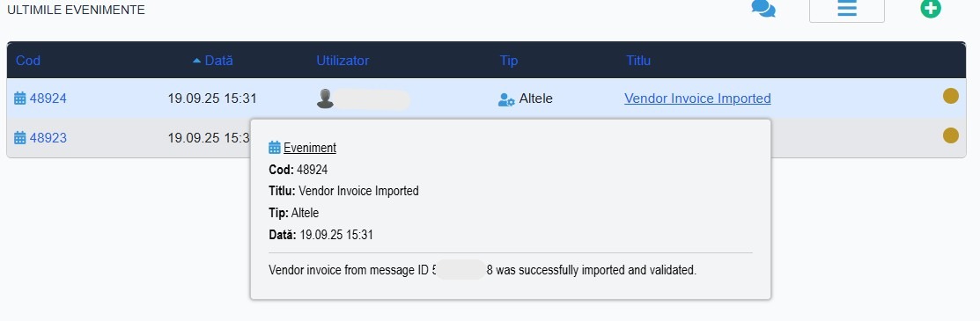The width and height of the screenshot is (980, 321).
Task: Toggle the sort arrow beside Dată
Action: [x=197, y=61]
